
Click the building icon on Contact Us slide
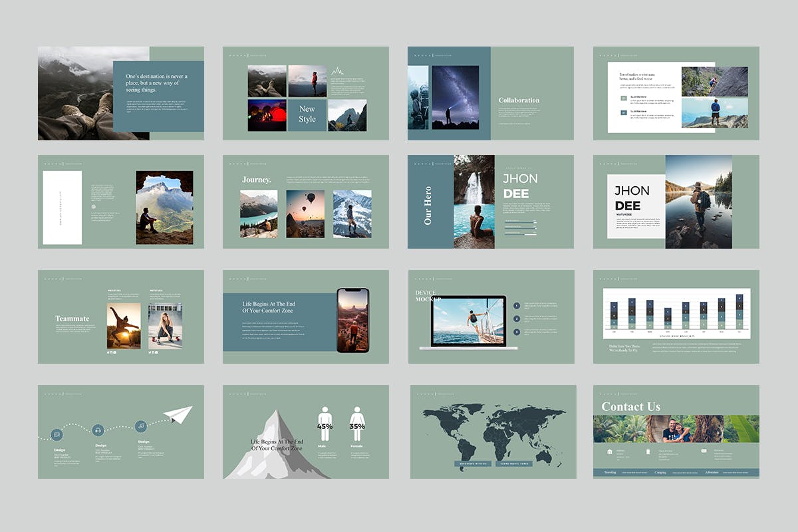pos(610,452)
